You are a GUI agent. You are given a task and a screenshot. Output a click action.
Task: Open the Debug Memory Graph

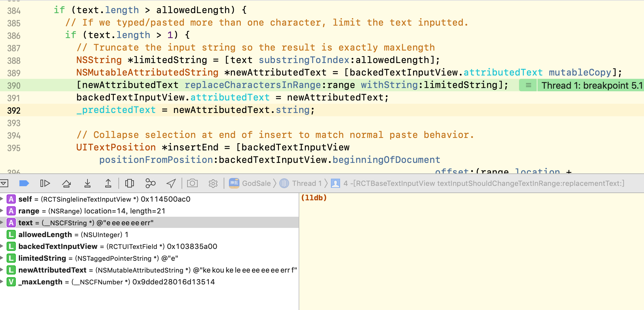150,183
